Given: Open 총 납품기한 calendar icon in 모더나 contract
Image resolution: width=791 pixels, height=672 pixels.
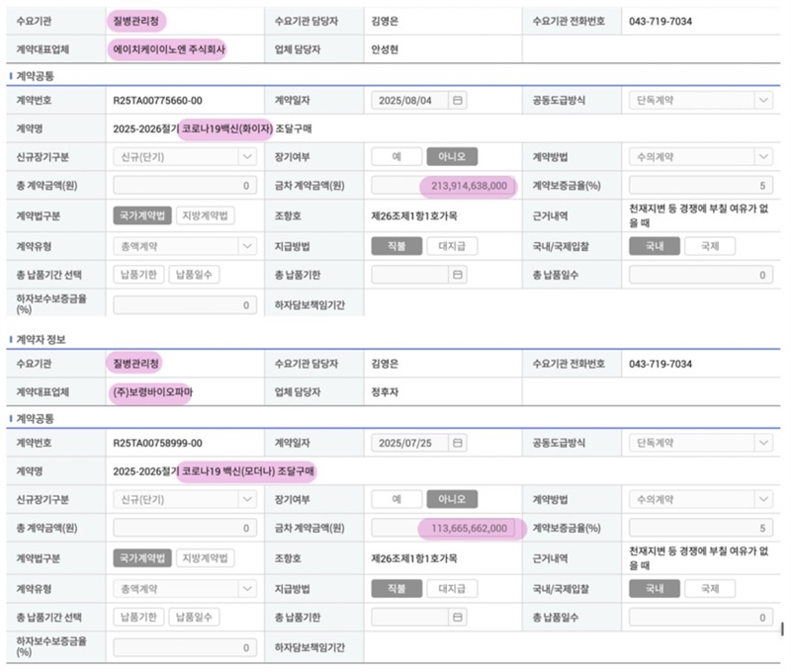Looking at the screenshot, I should tap(458, 617).
